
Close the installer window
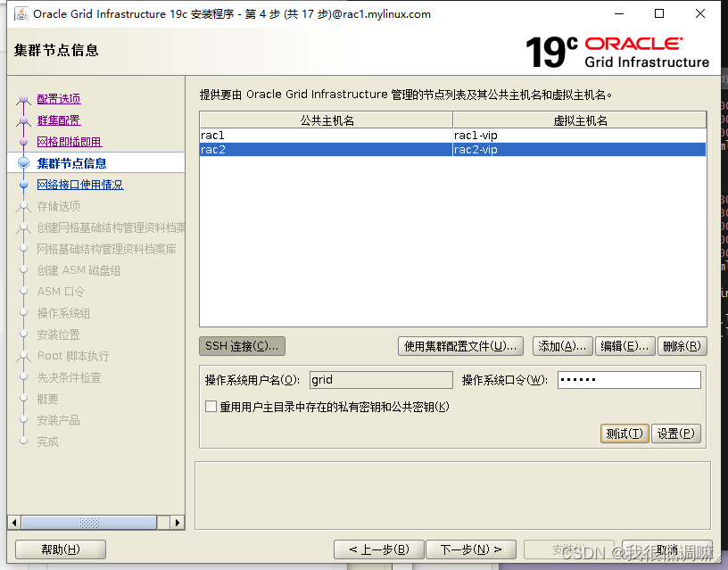click(700, 13)
